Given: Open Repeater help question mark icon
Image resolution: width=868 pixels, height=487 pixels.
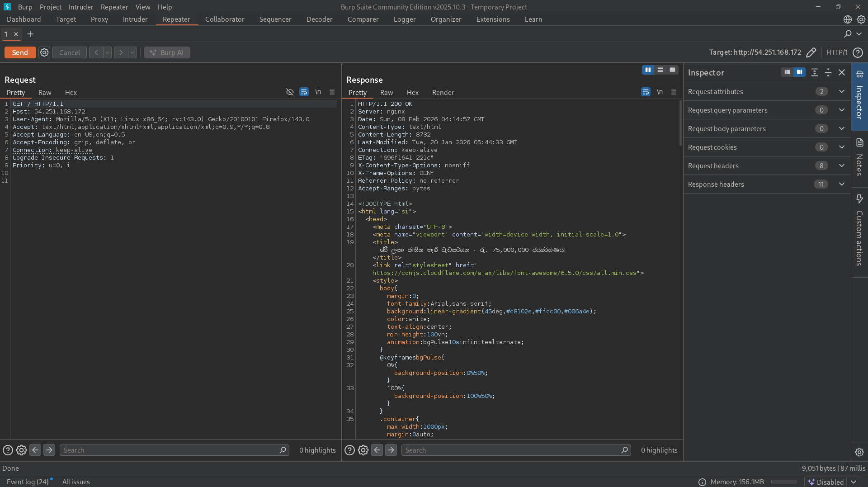Looking at the screenshot, I should click(x=858, y=52).
